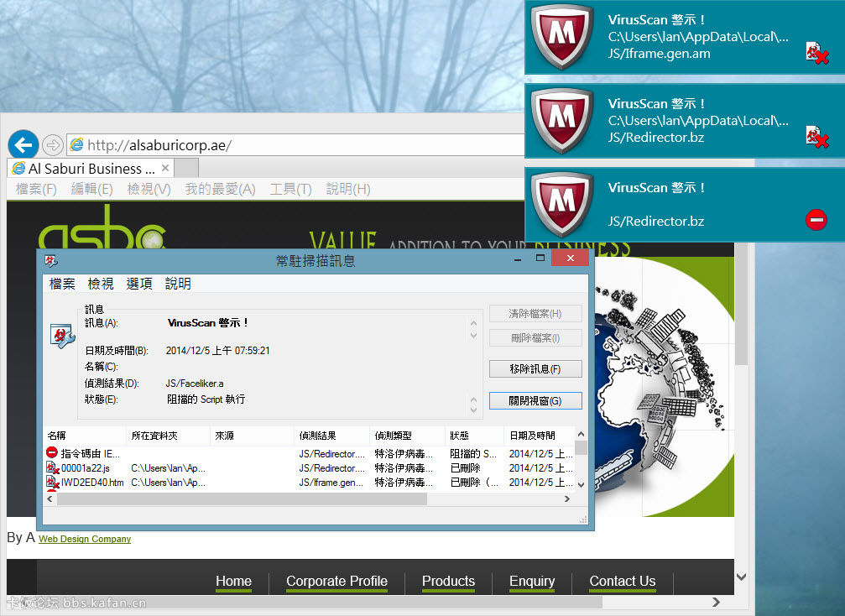845x616 pixels.
Task: Select the IWD2ED40.htm file name
Action: tap(92, 483)
